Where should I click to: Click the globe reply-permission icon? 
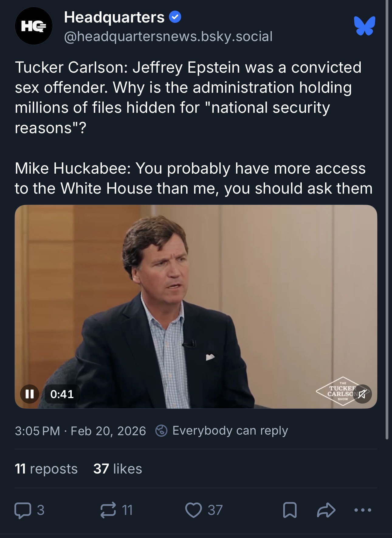tap(161, 431)
